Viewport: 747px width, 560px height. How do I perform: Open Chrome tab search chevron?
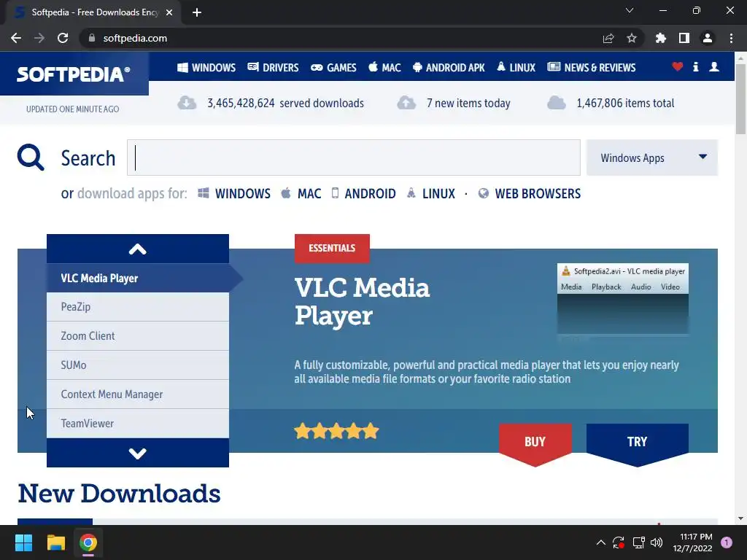pos(630,10)
